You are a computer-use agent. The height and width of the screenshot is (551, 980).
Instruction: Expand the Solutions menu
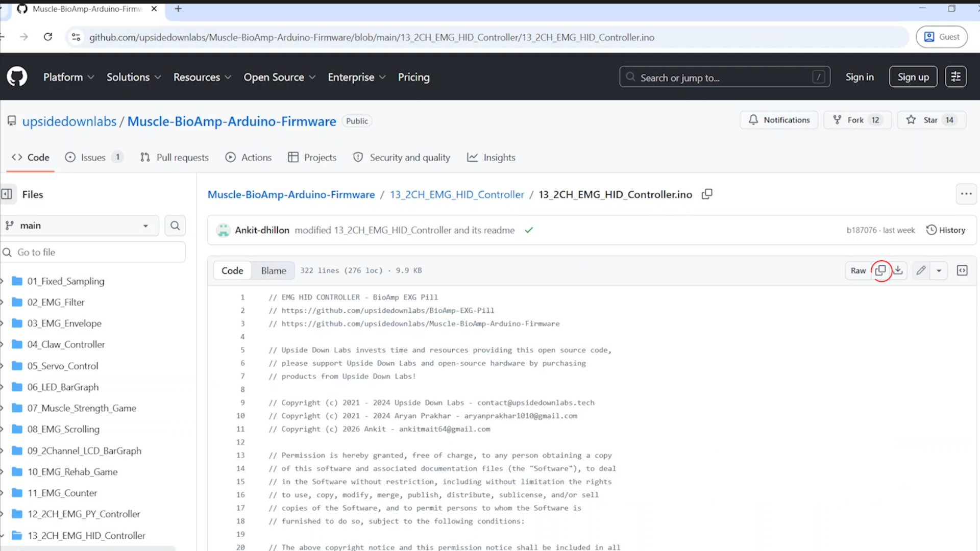point(134,77)
